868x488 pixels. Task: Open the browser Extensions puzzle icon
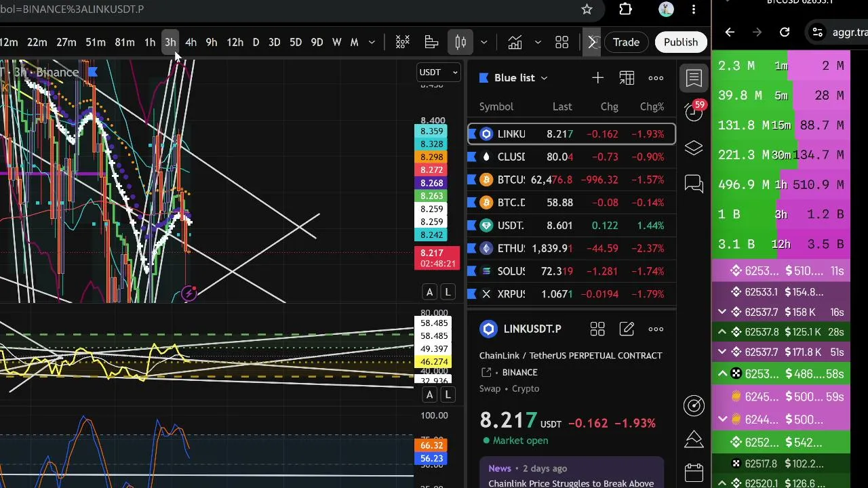point(625,9)
